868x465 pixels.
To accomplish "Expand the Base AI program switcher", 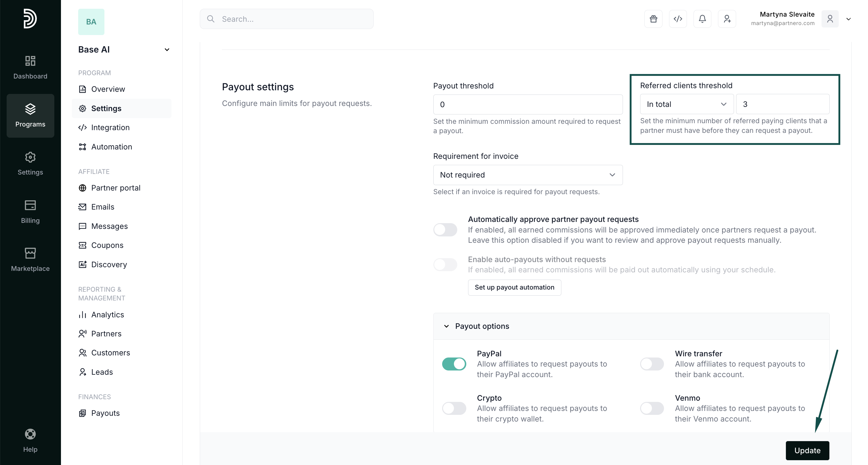I will click(167, 50).
